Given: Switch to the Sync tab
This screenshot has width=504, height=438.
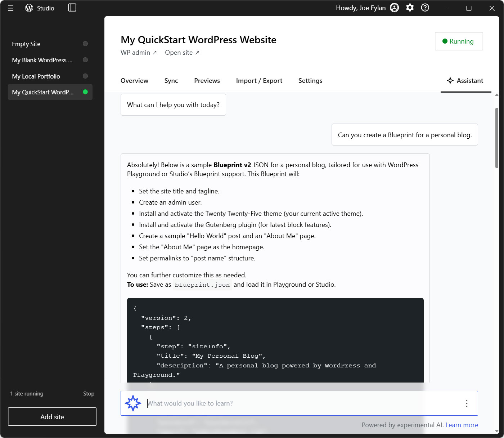Looking at the screenshot, I should click(x=171, y=81).
